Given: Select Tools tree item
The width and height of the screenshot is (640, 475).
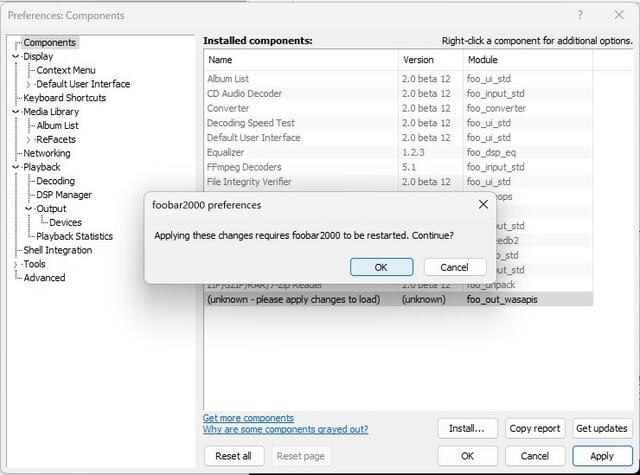Looking at the screenshot, I should pyautogui.click(x=34, y=264).
